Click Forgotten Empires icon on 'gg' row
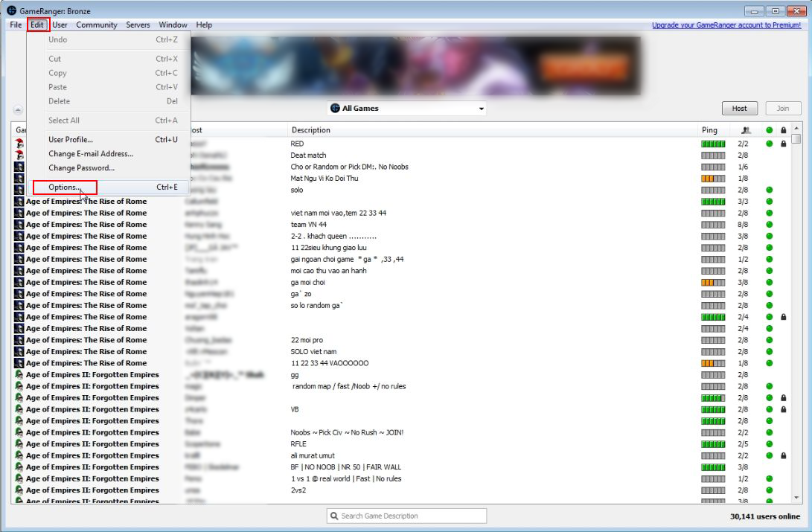This screenshot has width=812, height=532. pos(19,375)
